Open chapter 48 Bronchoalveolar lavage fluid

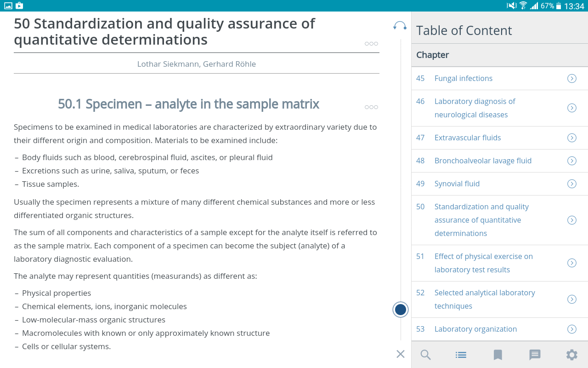483,161
